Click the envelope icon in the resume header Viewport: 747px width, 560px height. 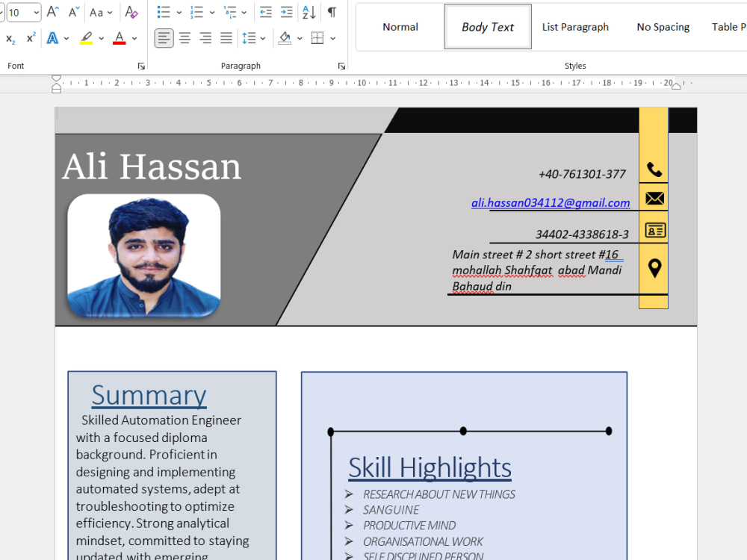coord(654,198)
